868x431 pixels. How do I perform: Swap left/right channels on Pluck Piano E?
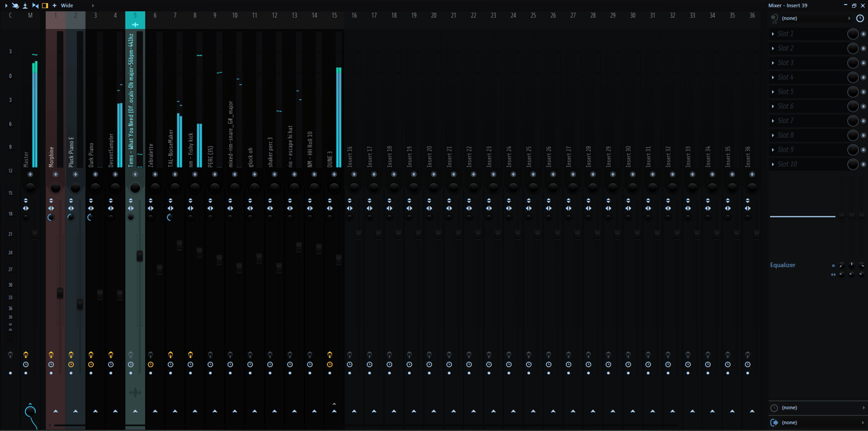[71, 208]
